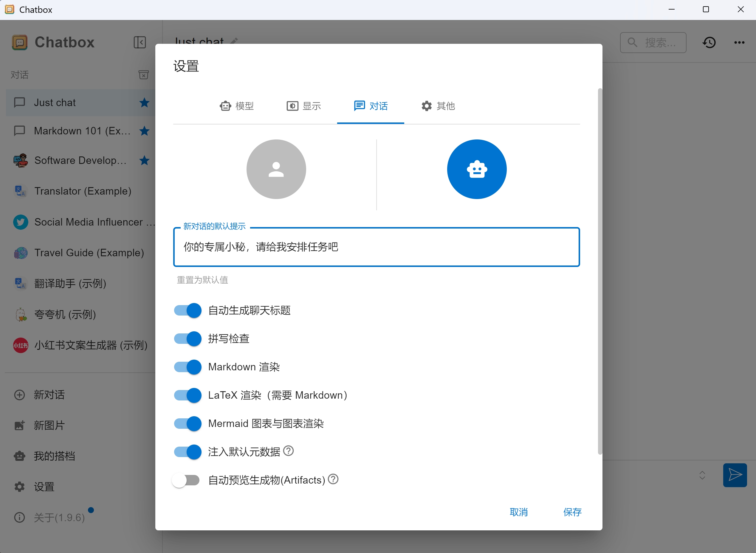Click the Software Developer avatar icon
The height and width of the screenshot is (553, 756).
pyautogui.click(x=21, y=160)
